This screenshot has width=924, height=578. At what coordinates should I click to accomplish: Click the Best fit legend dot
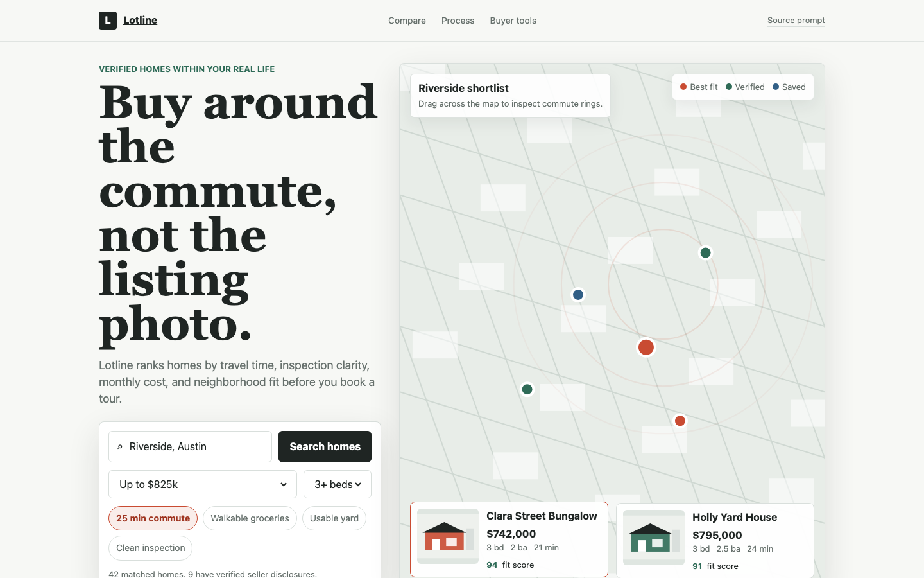(x=683, y=87)
